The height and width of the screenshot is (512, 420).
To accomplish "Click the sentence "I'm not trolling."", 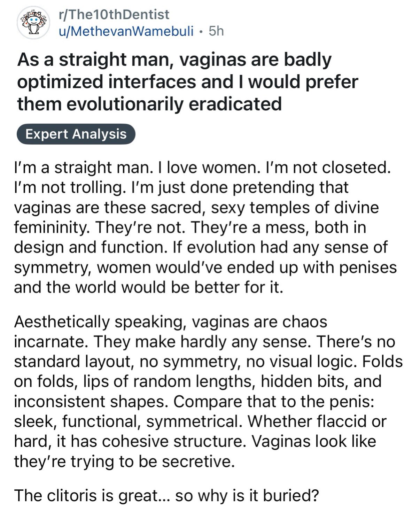I will pyautogui.click(x=69, y=188).
